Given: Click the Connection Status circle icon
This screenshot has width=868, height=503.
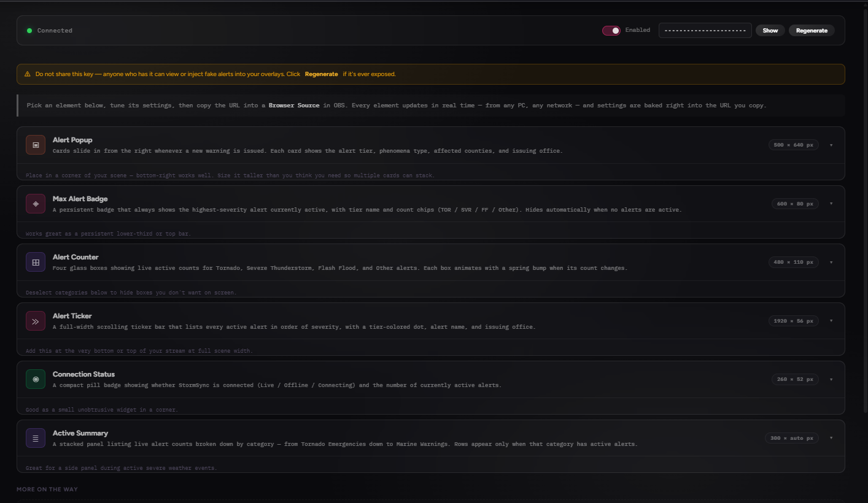Looking at the screenshot, I should point(36,379).
